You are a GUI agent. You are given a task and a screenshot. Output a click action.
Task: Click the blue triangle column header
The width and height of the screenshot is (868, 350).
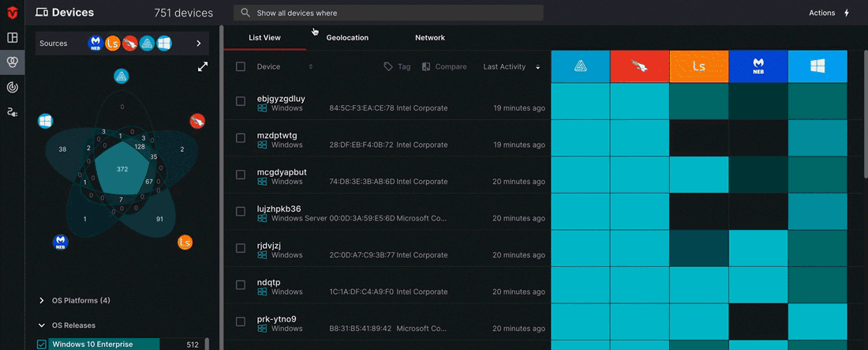[x=581, y=66]
